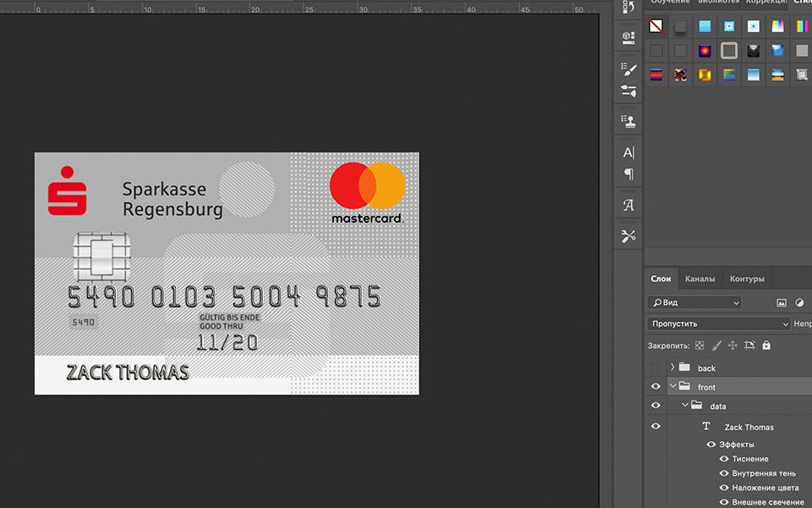Hide the front group
The height and width of the screenshot is (508, 812).
tap(656, 386)
